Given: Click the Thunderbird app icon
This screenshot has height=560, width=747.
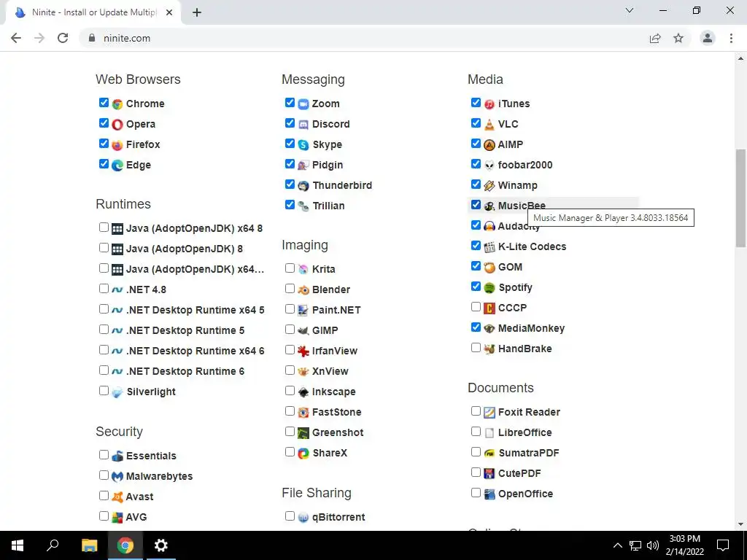Looking at the screenshot, I should point(303,186).
